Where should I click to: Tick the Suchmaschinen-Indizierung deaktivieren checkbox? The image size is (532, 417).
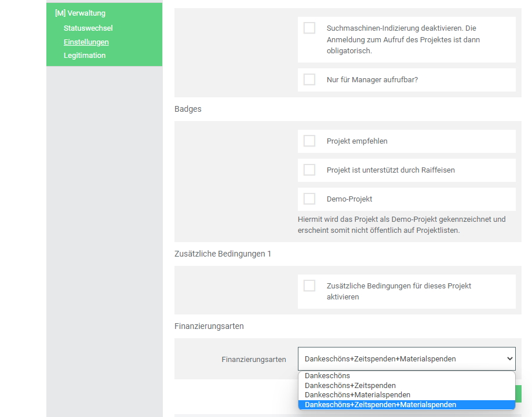309,28
